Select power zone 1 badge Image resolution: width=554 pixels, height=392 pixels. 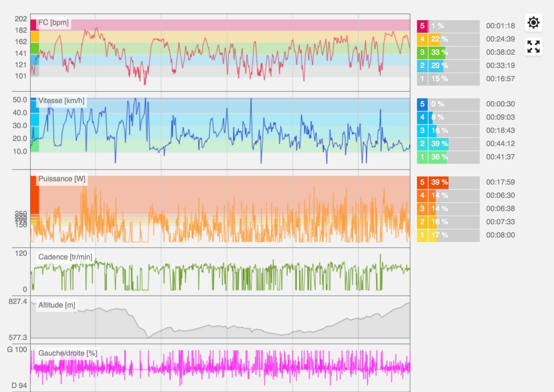[422, 235]
